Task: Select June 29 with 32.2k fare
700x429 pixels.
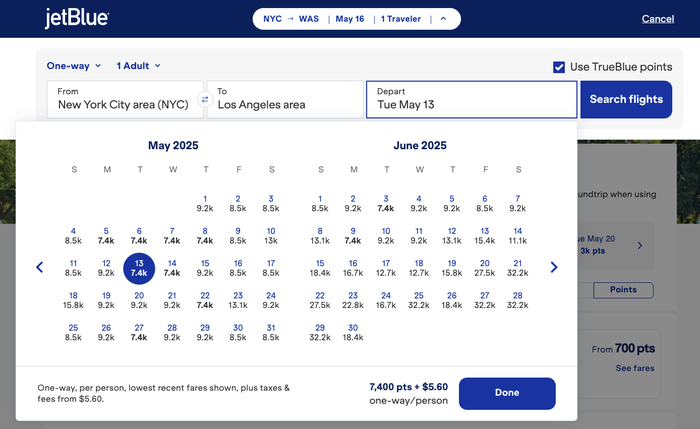Action: pyautogui.click(x=320, y=332)
